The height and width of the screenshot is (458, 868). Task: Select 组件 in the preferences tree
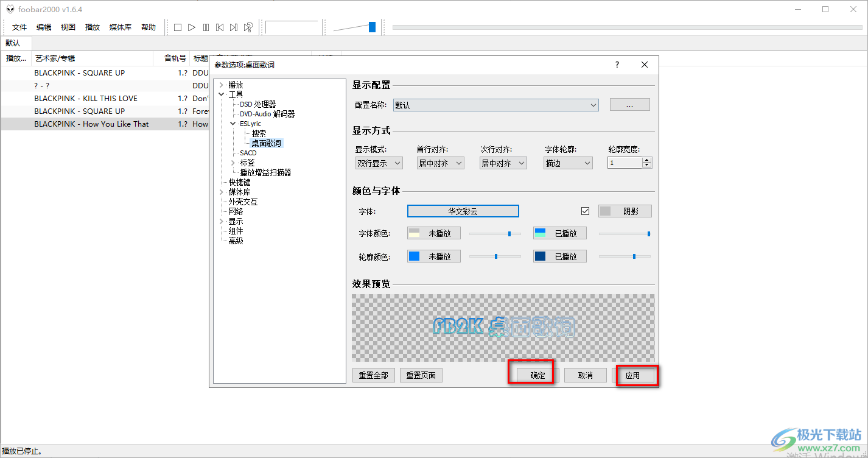236,231
